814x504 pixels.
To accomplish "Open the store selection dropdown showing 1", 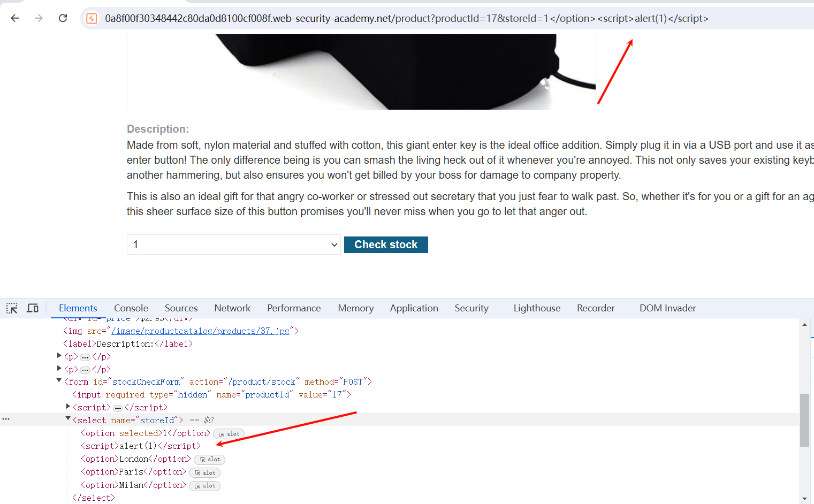I will [233, 245].
